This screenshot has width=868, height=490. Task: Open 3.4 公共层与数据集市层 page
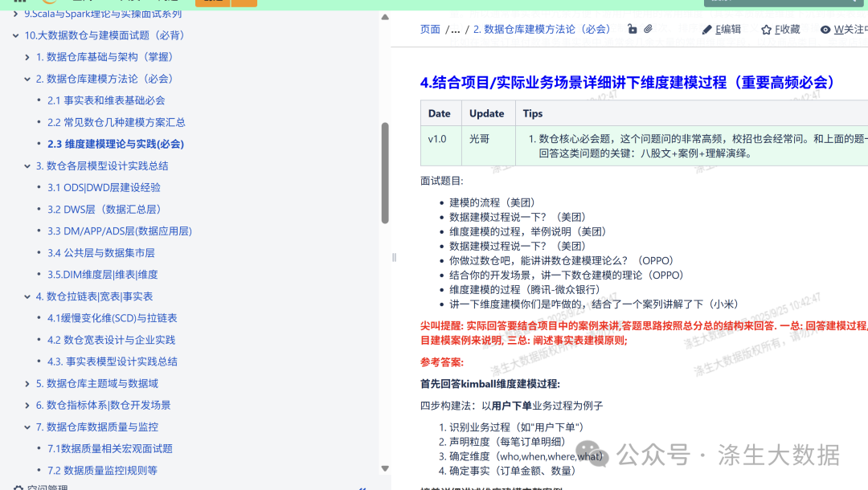pyautogui.click(x=100, y=253)
